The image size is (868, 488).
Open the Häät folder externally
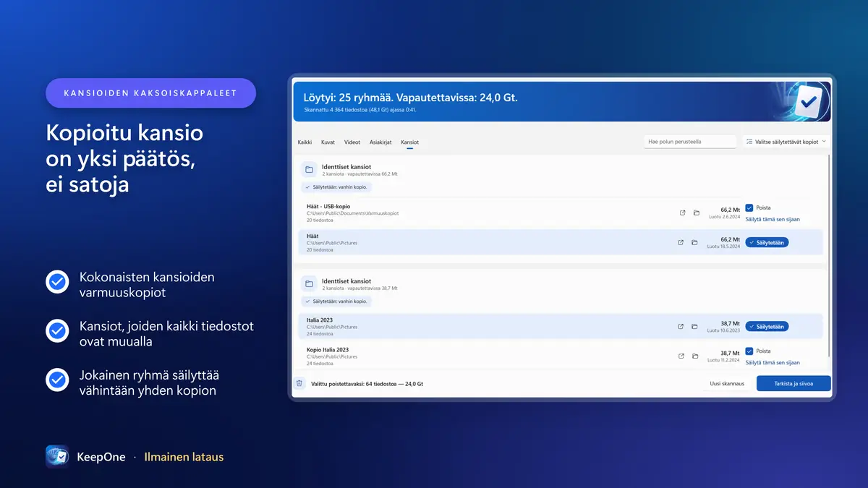[681, 242]
